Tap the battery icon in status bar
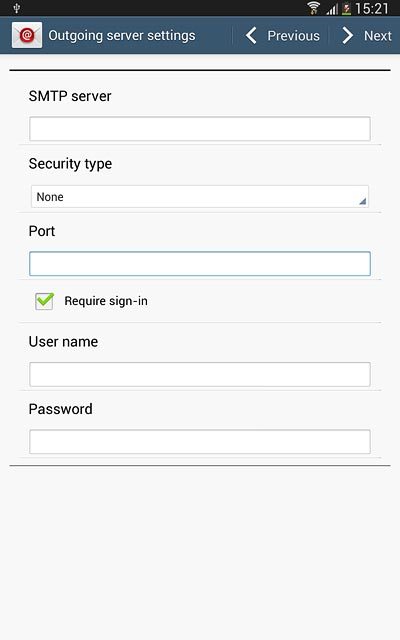 (347, 9)
